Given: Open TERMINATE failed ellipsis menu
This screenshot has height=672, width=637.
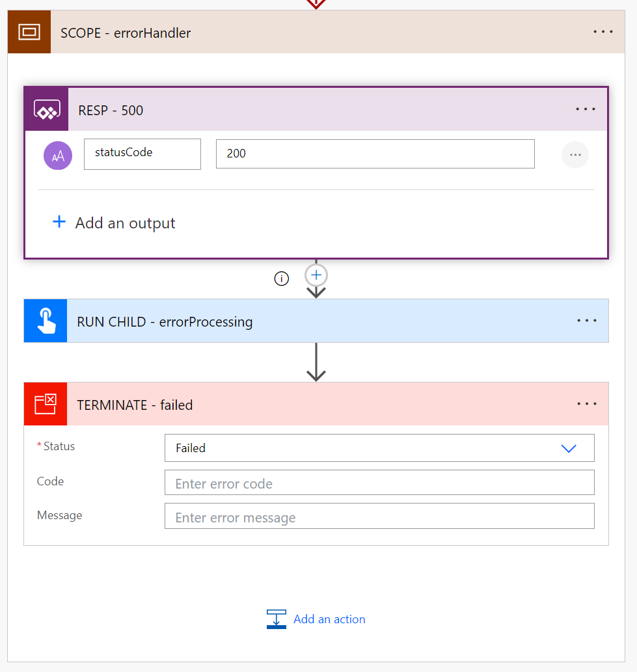Looking at the screenshot, I should pyautogui.click(x=586, y=404).
